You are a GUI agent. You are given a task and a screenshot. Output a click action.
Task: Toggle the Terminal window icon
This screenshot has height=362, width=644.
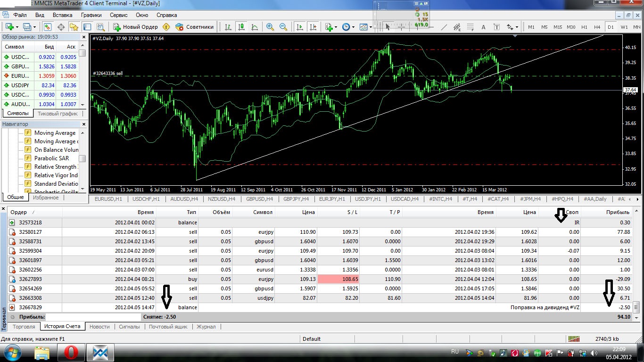pyautogui.click(x=87, y=27)
